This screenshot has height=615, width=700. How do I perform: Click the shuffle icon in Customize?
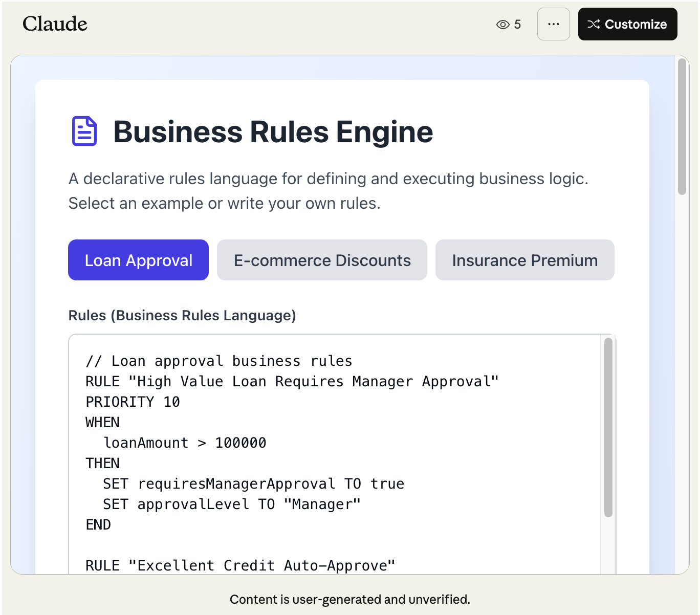pos(594,24)
